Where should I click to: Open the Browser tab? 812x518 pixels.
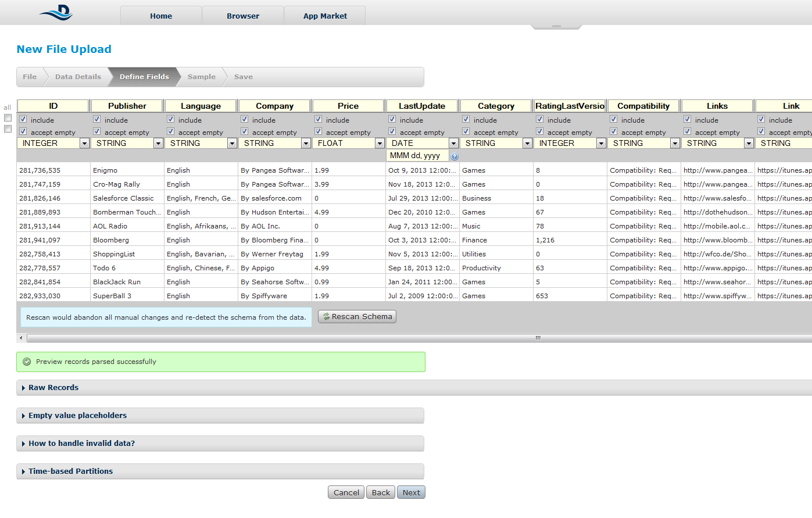click(243, 16)
